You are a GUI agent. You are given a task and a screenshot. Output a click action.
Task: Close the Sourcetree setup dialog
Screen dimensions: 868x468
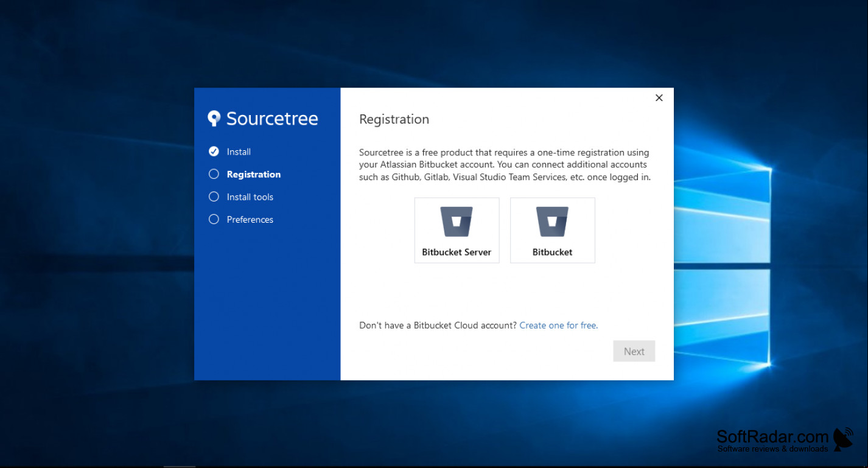pos(659,98)
